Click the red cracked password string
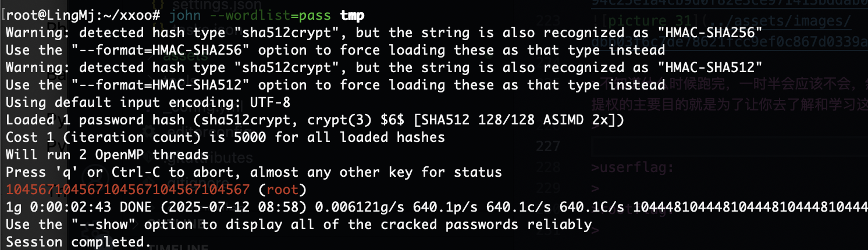The width and height of the screenshot is (868, 250). 129,190
